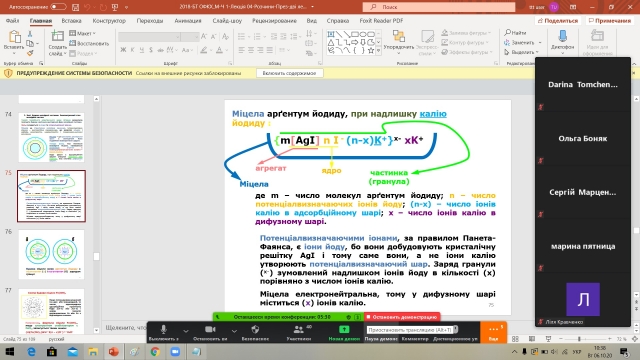Open the Dictate (Диктофон) microphone icon
The width and height of the screenshot is (640, 360).
pyautogui.click(x=562, y=37)
